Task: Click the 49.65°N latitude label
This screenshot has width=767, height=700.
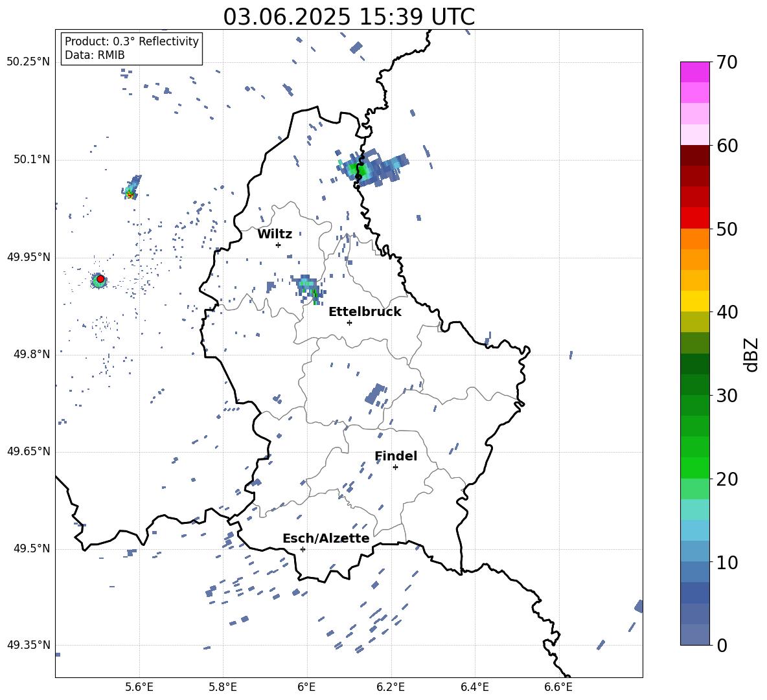Action: [x=29, y=451]
